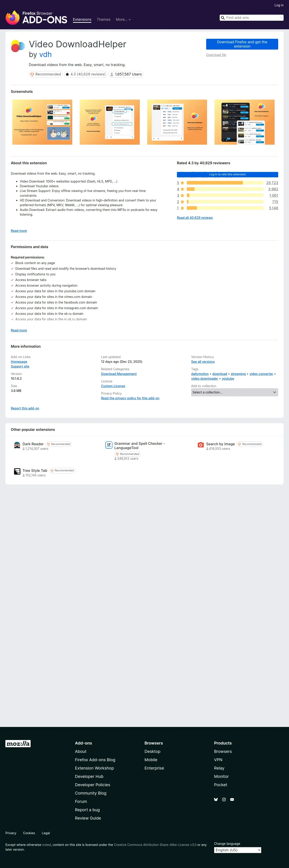Click the Tree Style Tab icon
The height and width of the screenshot is (868, 289).
[17, 472]
